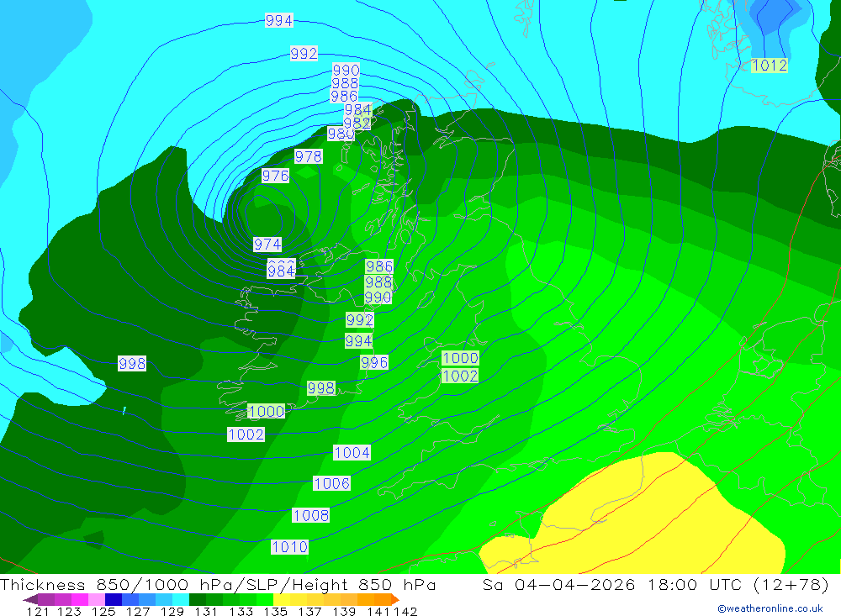The image size is (841, 616).
Task: Click the 980 isobar label
Action: [341, 134]
